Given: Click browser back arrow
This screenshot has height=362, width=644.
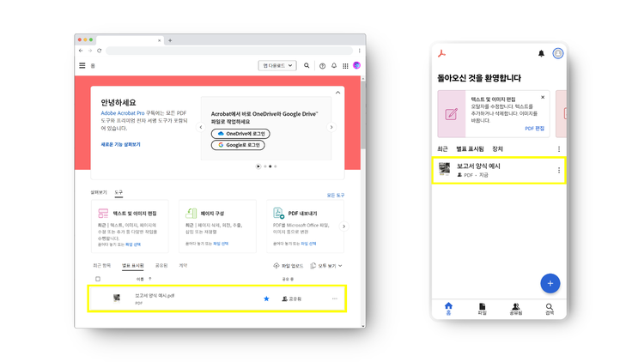Looking at the screenshot, I should (x=81, y=51).
